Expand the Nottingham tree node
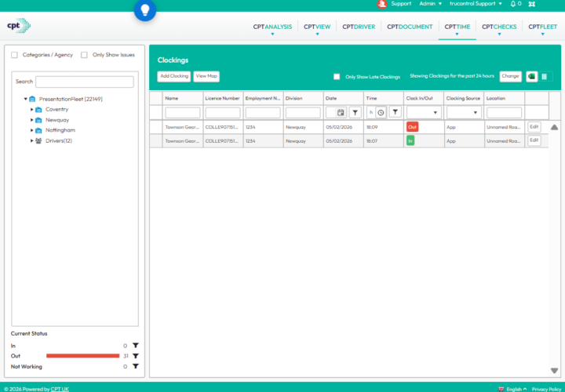Image resolution: width=565 pixels, height=392 pixels. coord(31,130)
